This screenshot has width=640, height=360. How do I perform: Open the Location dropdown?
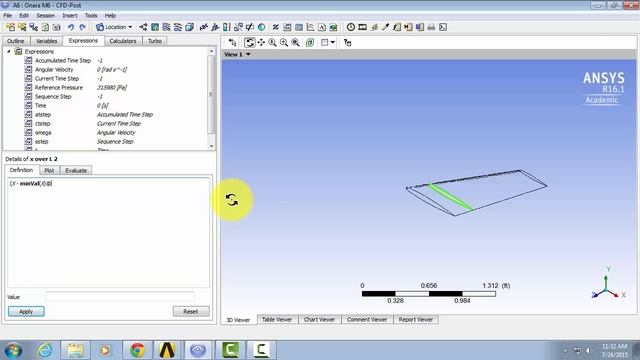click(114, 27)
